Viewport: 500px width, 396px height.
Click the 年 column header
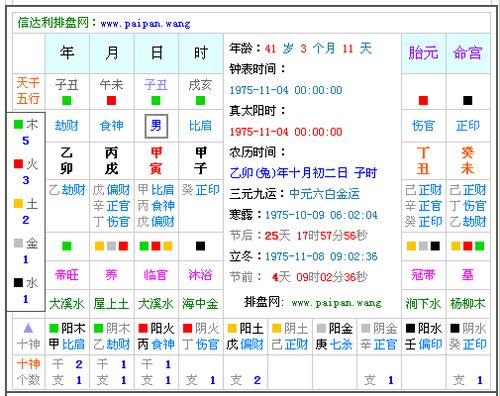pos(67,53)
